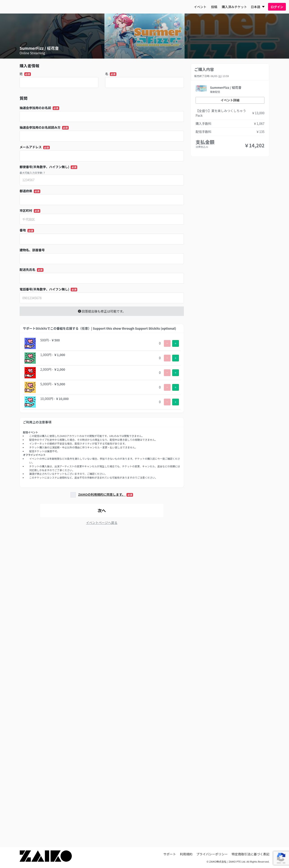Click the info icon beside 回答提出後も修正は可能です
Viewport: 289px width, 868px height.
[x=79, y=311]
